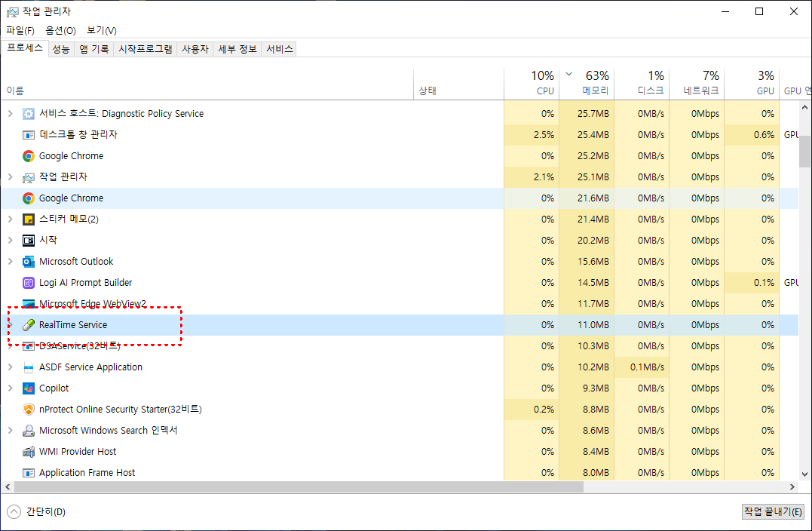
Task: Click the Logi AI Prompt Builder icon
Action: coord(29,283)
